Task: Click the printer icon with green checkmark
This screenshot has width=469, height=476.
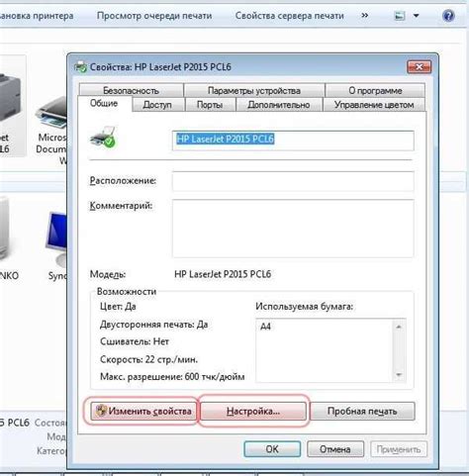Action: [103, 137]
